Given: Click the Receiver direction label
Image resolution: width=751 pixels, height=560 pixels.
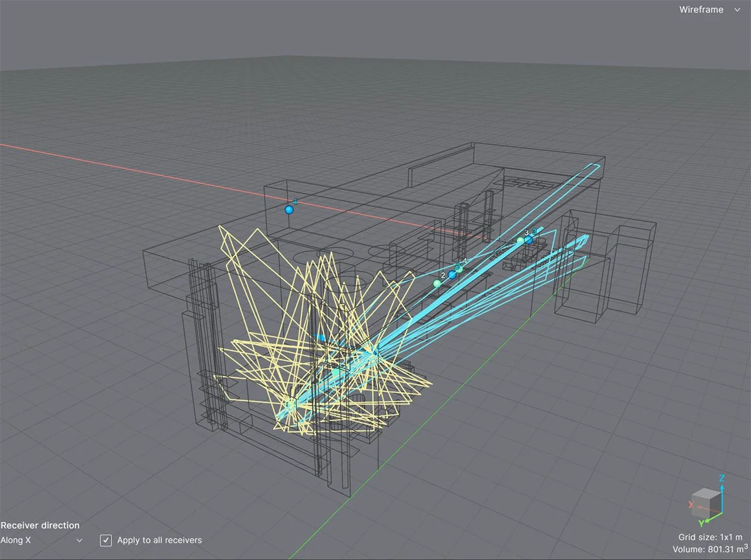Looking at the screenshot, I should pos(40,525).
